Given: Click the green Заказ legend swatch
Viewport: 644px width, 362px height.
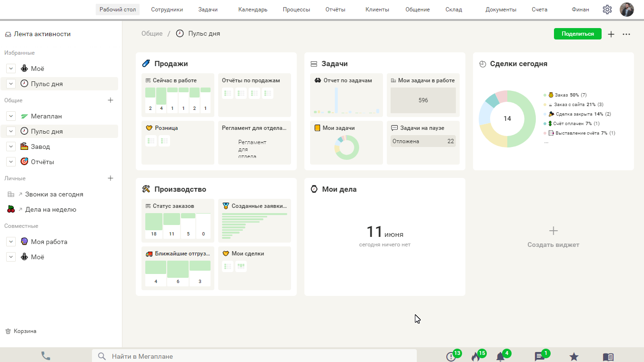Looking at the screenshot, I should [x=545, y=95].
